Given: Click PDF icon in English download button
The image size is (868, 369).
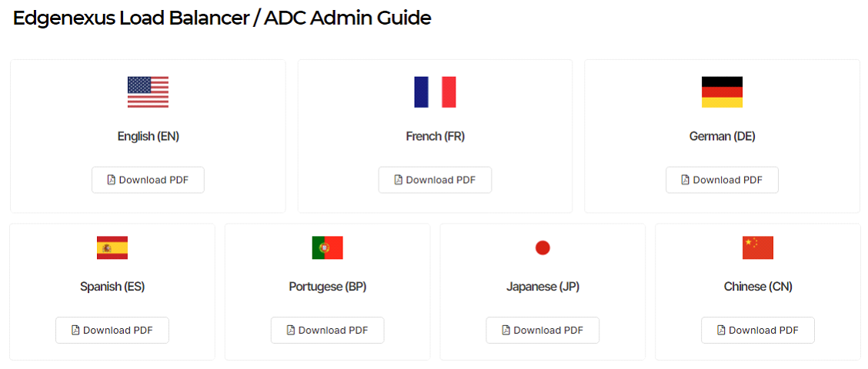Looking at the screenshot, I should (x=112, y=180).
